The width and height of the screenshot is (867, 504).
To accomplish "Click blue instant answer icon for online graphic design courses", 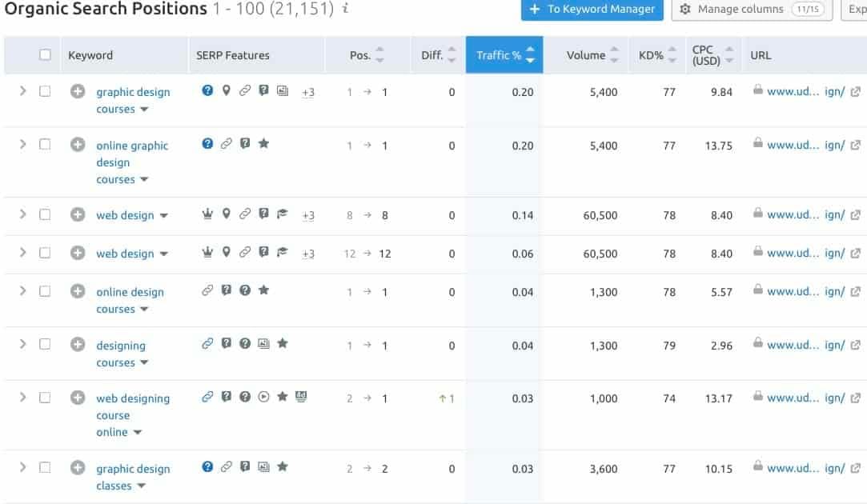I will [x=207, y=144].
